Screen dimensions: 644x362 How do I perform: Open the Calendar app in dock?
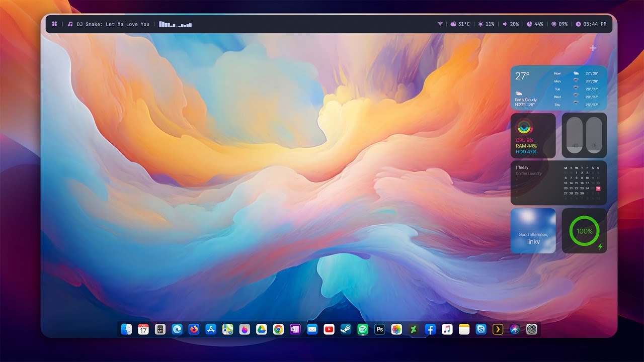pyautogui.click(x=143, y=329)
